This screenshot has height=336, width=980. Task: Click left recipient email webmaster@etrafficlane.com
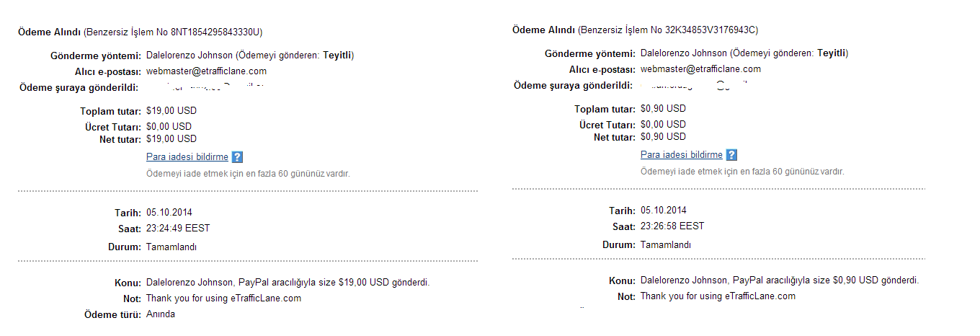tap(207, 71)
